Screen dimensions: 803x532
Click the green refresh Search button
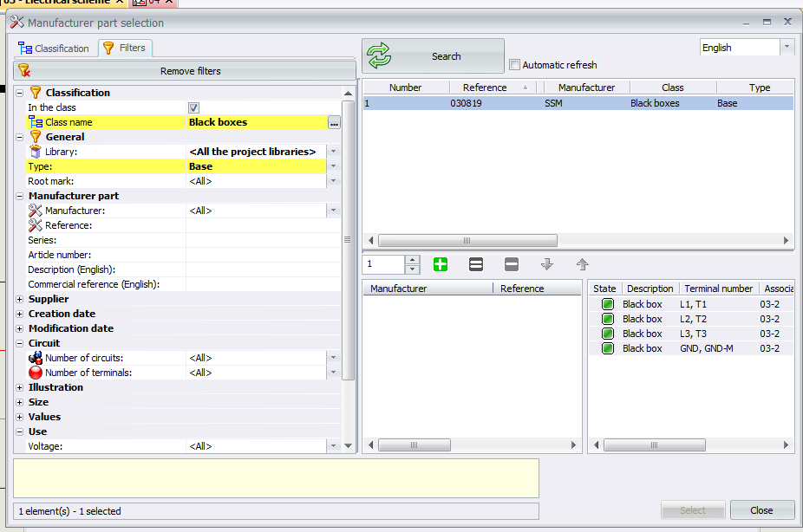click(x=433, y=56)
